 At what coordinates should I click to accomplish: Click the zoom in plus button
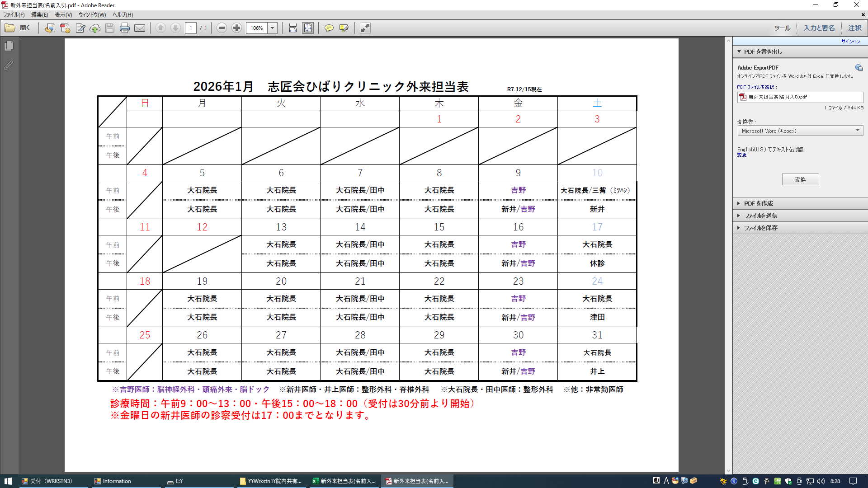236,28
